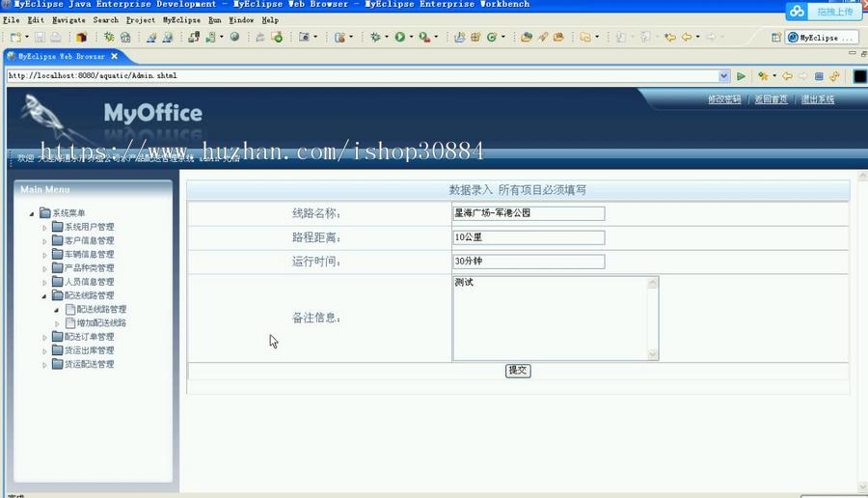Click the 路程距离 input field
Screen dimensions: 868x498
click(x=529, y=237)
